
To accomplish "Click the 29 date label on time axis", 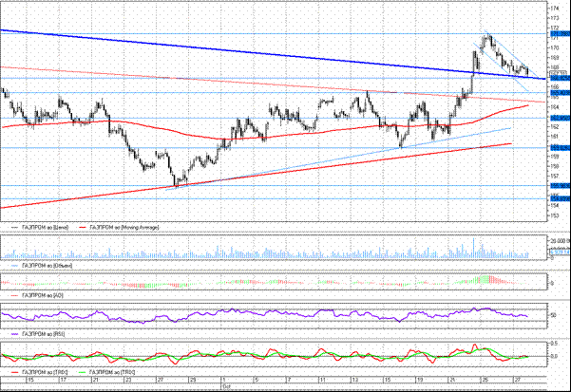I will tap(192, 380).
